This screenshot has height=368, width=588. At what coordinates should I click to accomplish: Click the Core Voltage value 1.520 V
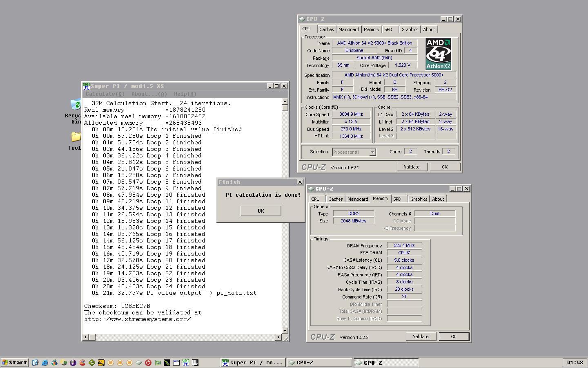coord(403,65)
